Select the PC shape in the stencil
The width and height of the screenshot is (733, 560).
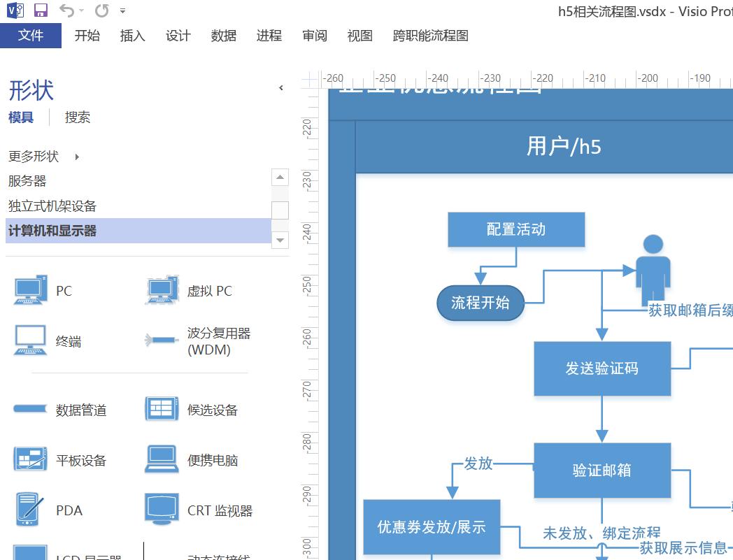(31, 290)
